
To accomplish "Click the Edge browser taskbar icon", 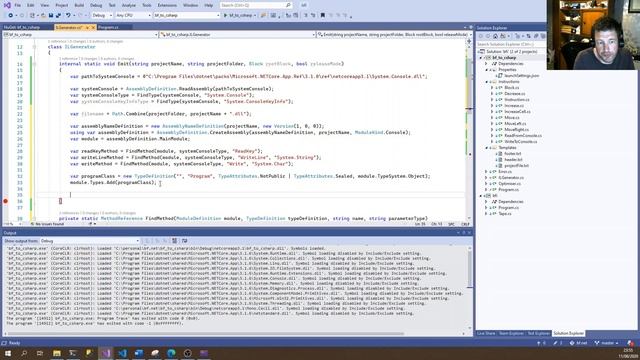I will 171,353.
